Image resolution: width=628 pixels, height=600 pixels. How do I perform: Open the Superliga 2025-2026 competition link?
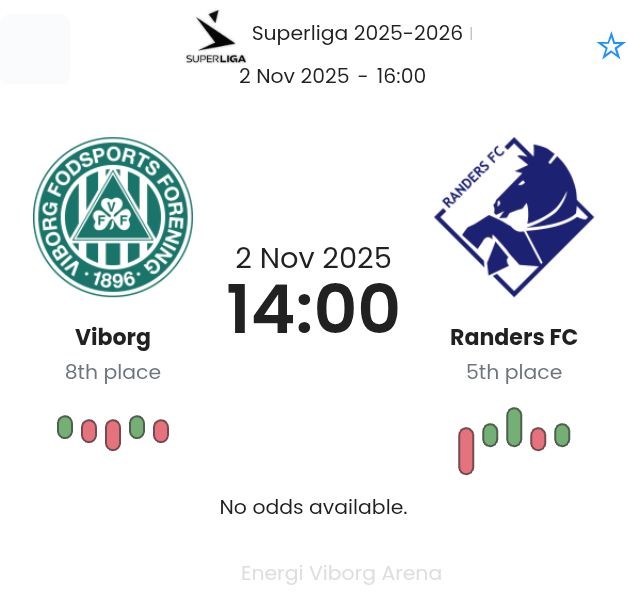[357, 33]
